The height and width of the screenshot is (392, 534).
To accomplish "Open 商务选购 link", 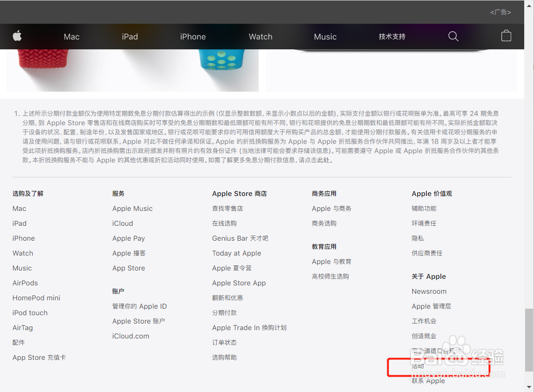I will 324,223.
